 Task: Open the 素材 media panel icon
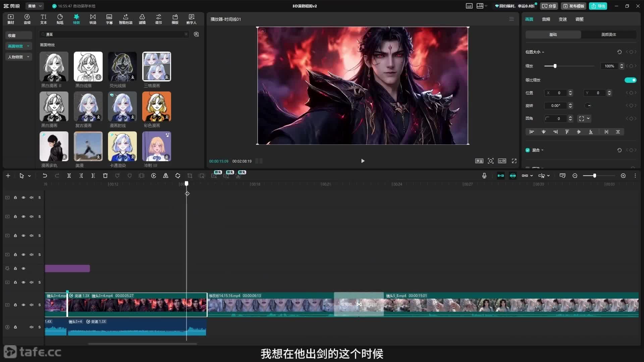pos(11,19)
